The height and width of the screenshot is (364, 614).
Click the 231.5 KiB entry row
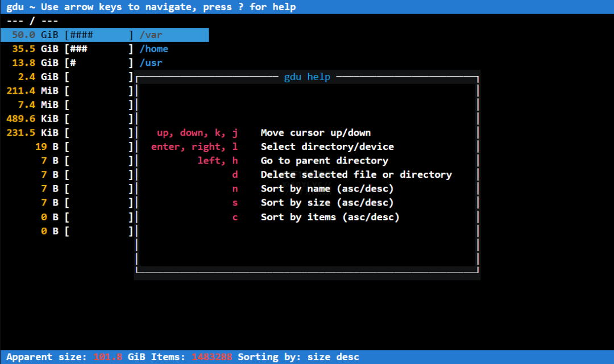pos(70,133)
